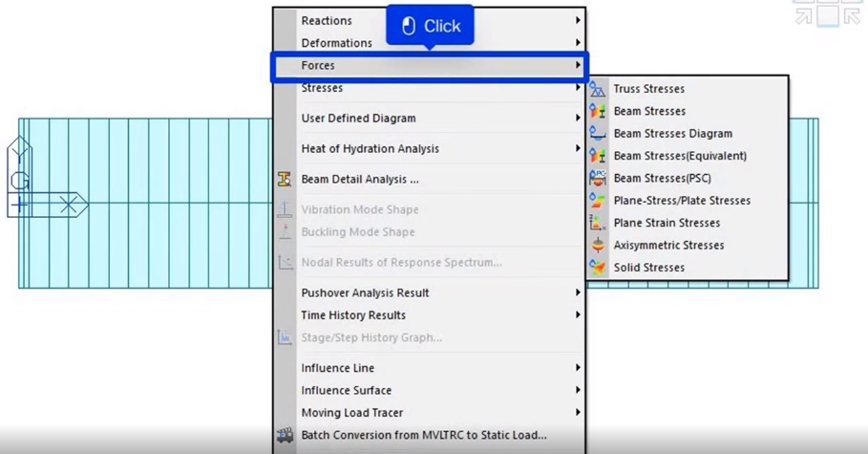The image size is (868, 454).
Task: Click the Beam Detail Analysis icon
Action: coord(285,179)
